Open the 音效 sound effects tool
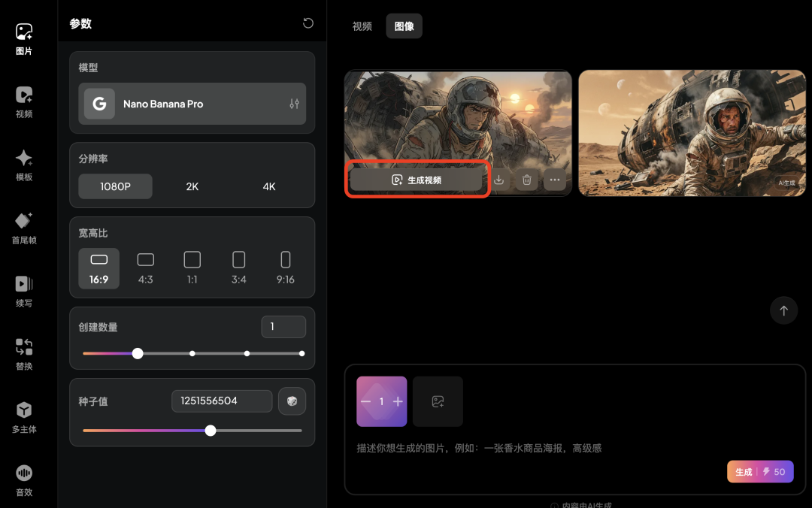The width and height of the screenshot is (812, 508). [x=24, y=479]
